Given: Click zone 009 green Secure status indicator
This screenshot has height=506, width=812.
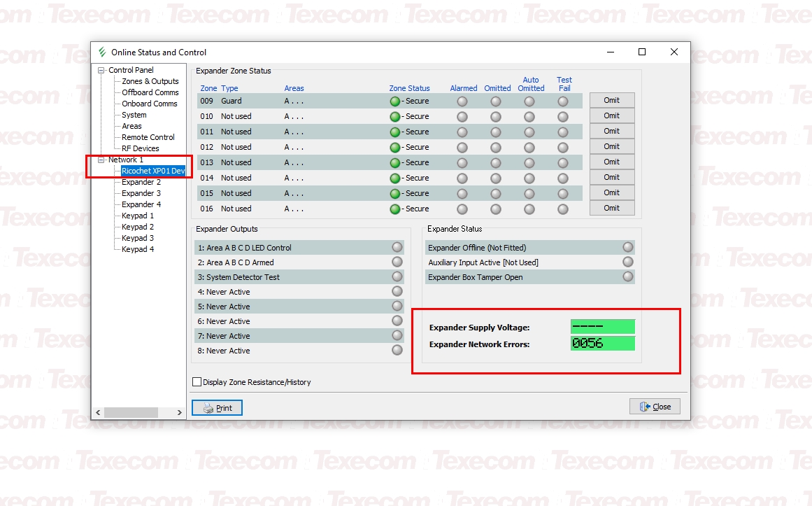Looking at the screenshot, I should 395,101.
